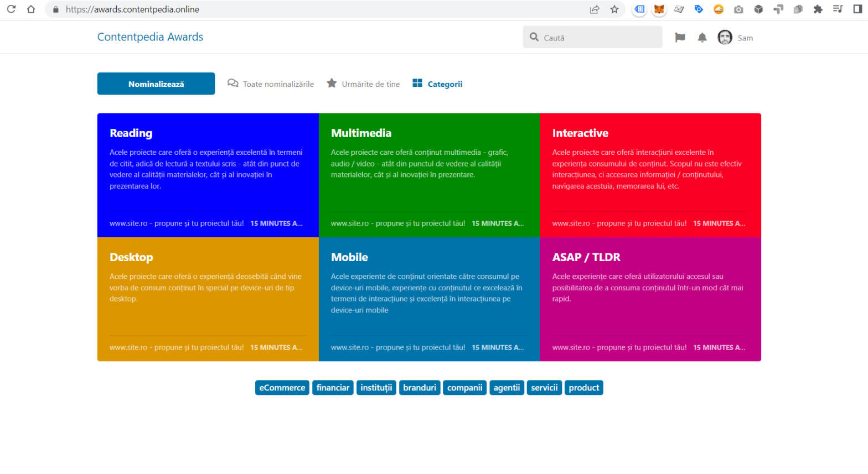Bookmark this page with the star icon

point(614,9)
